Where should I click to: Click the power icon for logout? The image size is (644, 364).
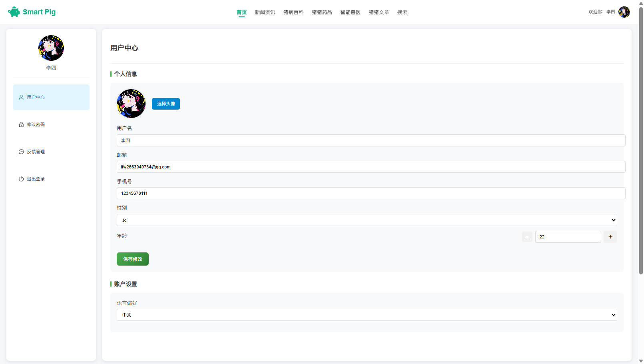(21, 179)
